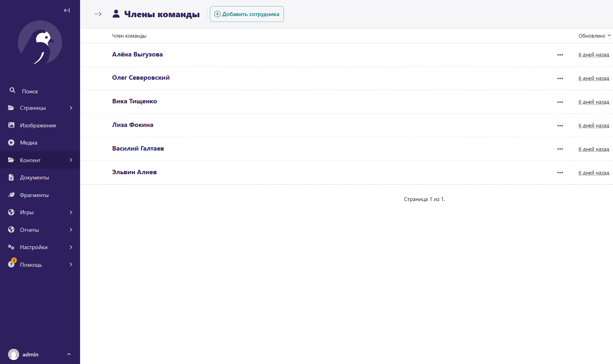Click Добавить сотрудника button
This screenshot has height=364, width=613.
[247, 14]
